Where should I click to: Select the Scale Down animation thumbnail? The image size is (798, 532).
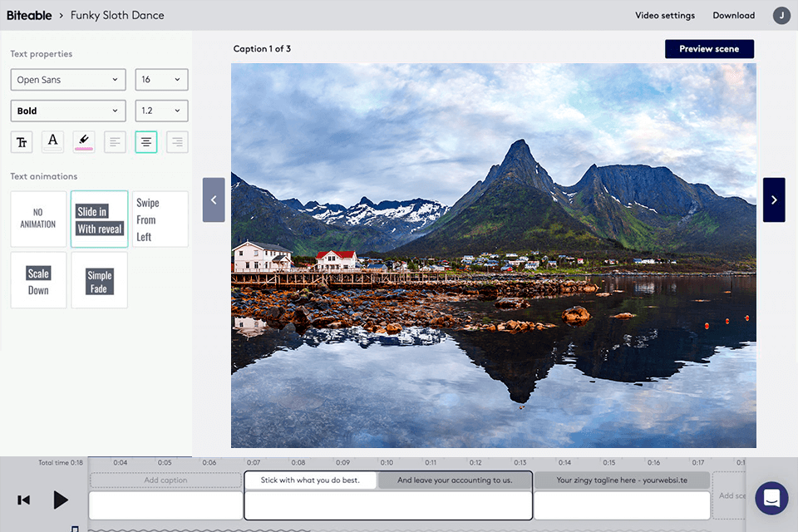[37, 279]
